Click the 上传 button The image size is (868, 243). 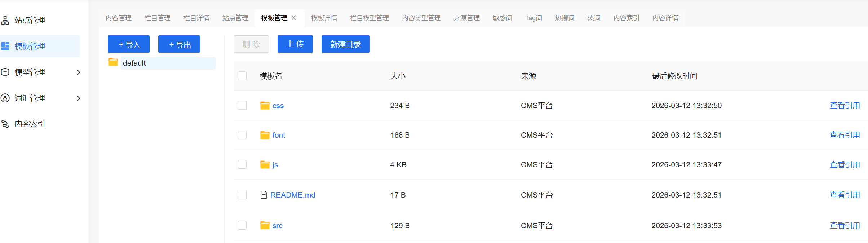(x=295, y=44)
